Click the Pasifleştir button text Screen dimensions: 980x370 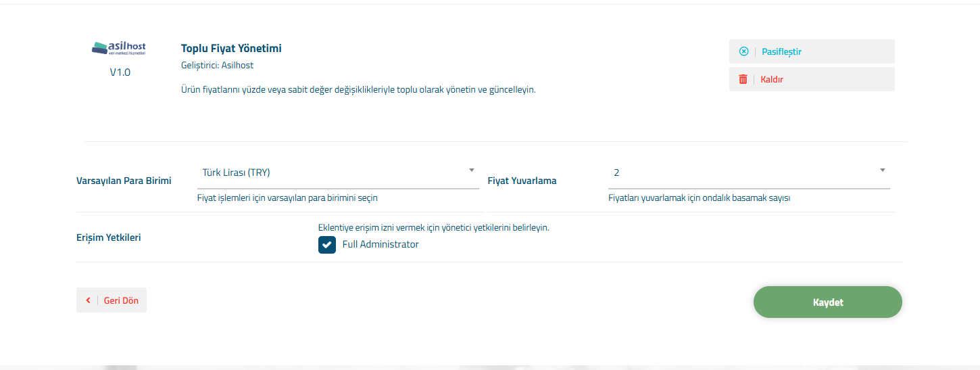click(x=781, y=51)
